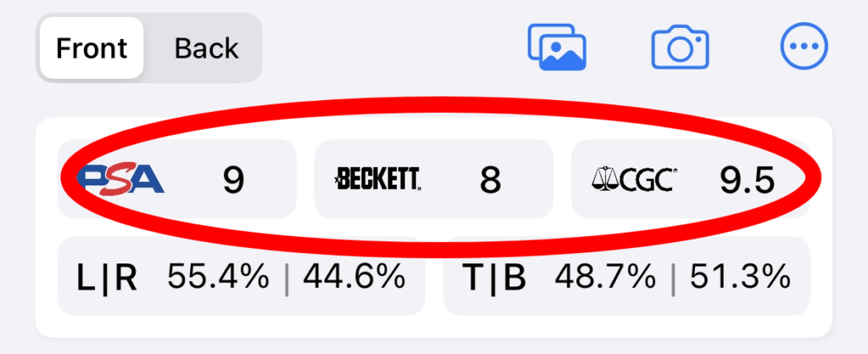
Task: Select the Beckett grade 8 card
Action: [x=434, y=179]
